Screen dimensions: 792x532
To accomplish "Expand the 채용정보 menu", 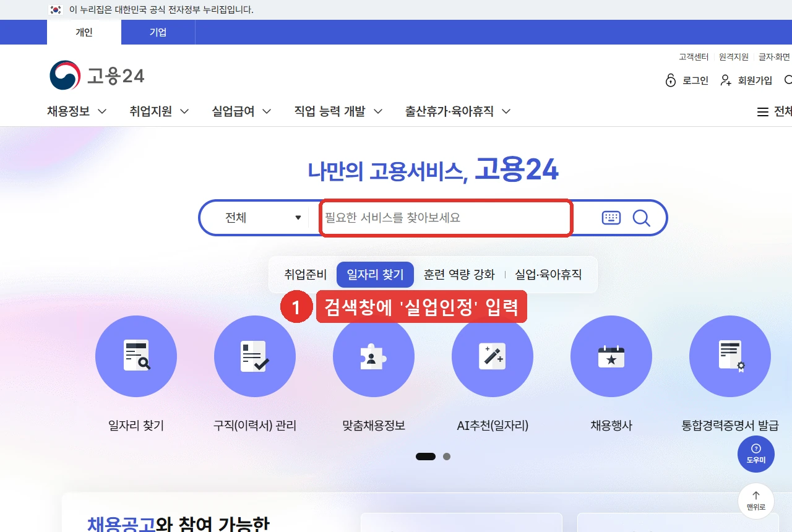I will (77, 111).
